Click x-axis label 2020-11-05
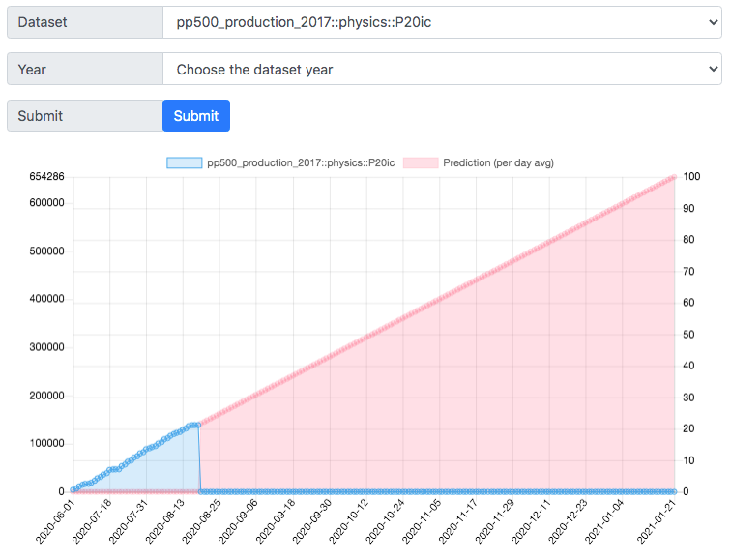This screenshot has height=560, width=731. (x=422, y=521)
